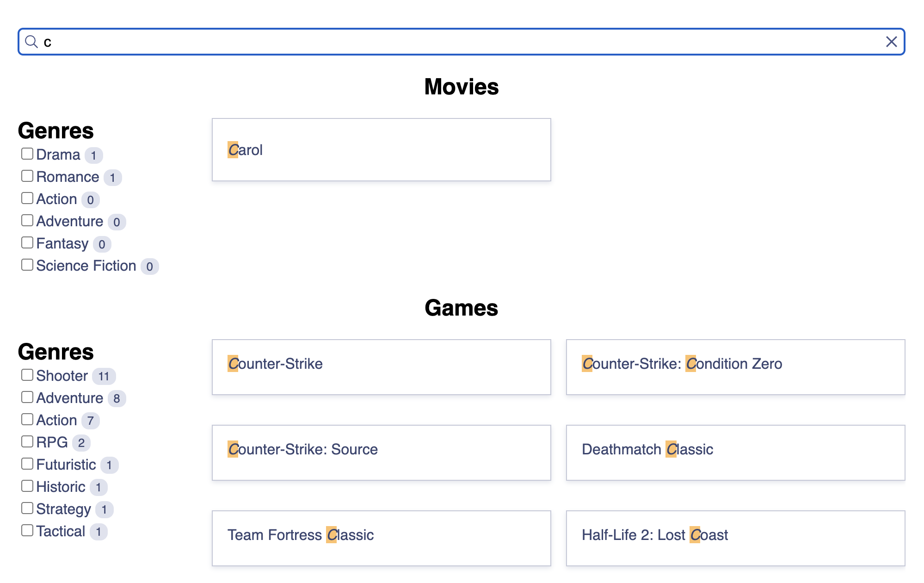924x583 pixels.
Task: Check the Shooter genre checkbox
Action: tap(27, 375)
